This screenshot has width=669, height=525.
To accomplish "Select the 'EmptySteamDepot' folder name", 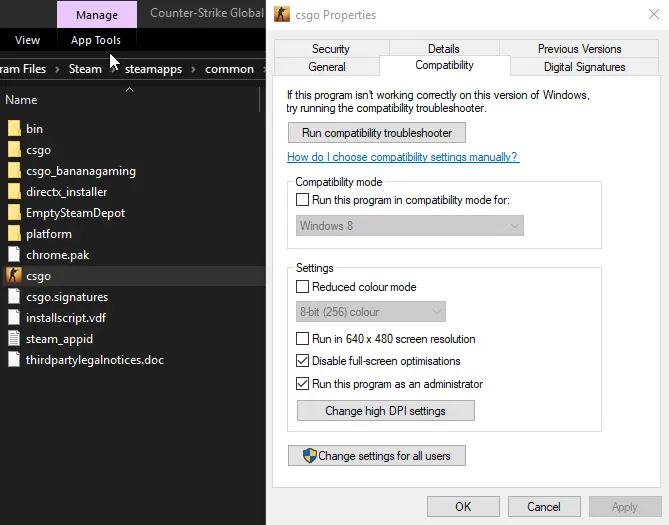I will point(76,213).
